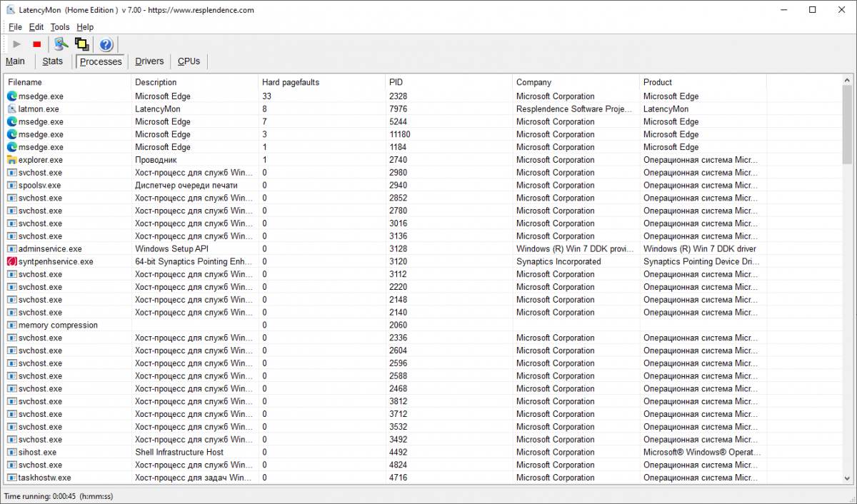Click the explorer.exe folder icon
857x504 pixels.
pos(12,160)
